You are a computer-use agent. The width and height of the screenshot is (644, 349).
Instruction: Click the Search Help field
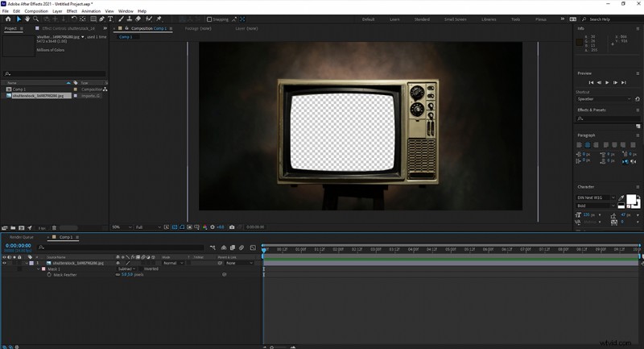611,19
